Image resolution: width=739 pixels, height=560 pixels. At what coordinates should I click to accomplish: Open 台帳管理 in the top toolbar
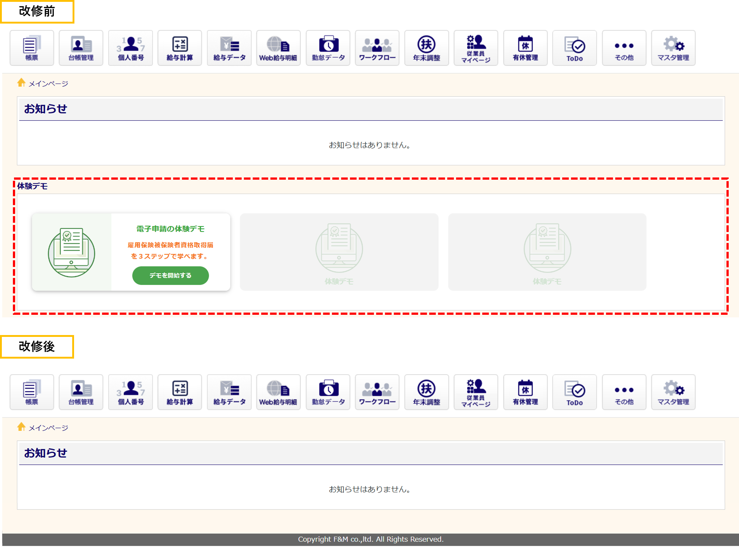coord(81,48)
